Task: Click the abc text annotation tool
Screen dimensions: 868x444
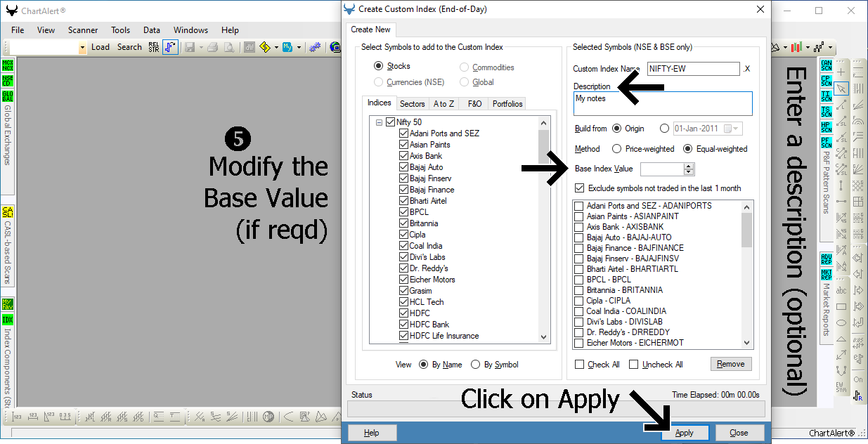Action: coord(841,290)
